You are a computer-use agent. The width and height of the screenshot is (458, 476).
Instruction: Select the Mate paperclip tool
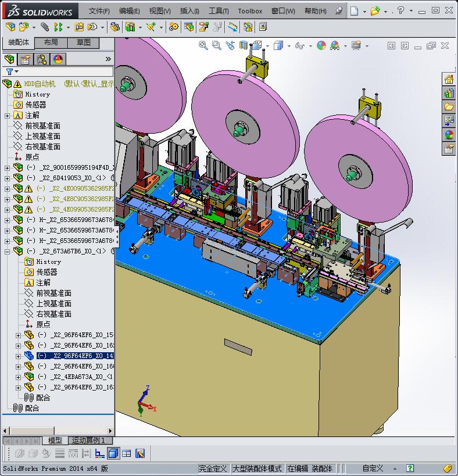(x=45, y=27)
